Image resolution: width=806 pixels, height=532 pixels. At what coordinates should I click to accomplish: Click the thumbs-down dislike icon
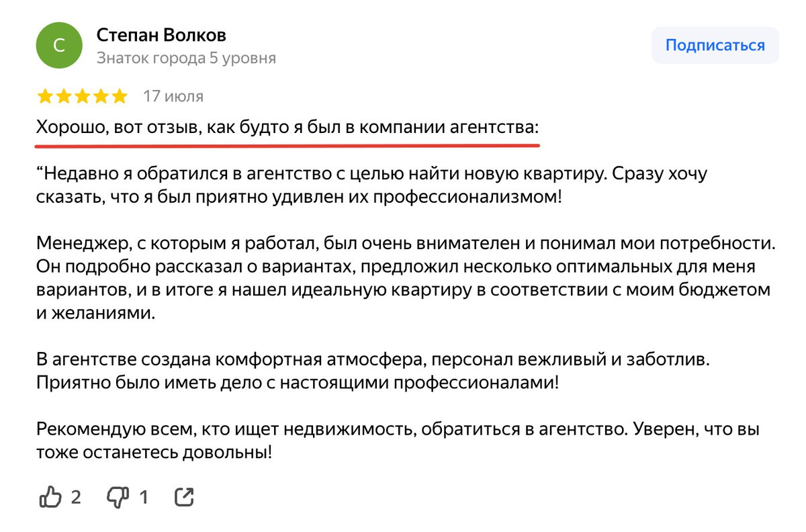pos(118,498)
